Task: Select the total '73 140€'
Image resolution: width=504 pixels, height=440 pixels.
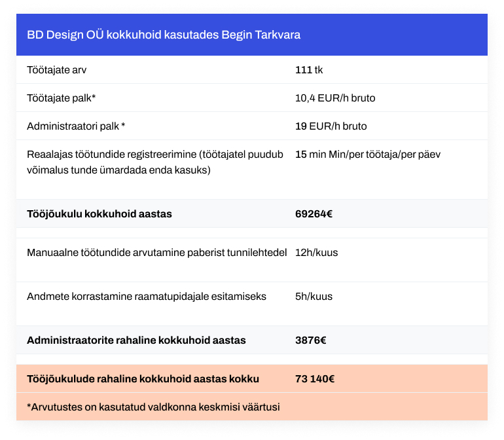Action: click(315, 379)
